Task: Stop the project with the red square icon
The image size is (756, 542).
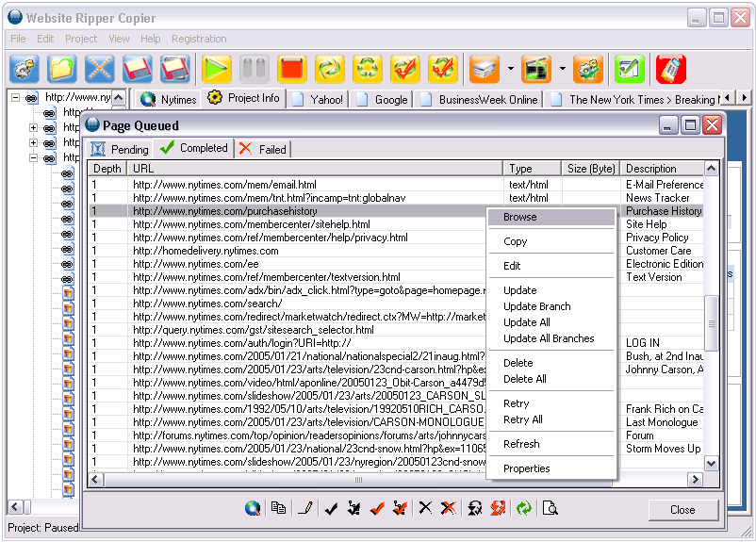Action: [291, 69]
